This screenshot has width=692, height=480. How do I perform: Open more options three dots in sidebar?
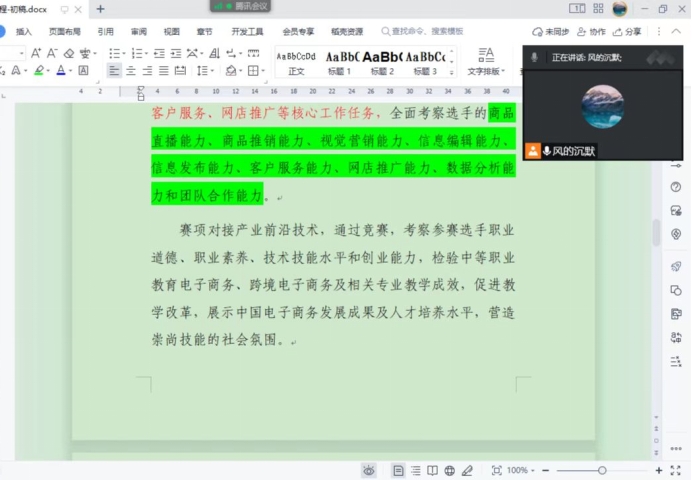pyautogui.click(x=676, y=449)
